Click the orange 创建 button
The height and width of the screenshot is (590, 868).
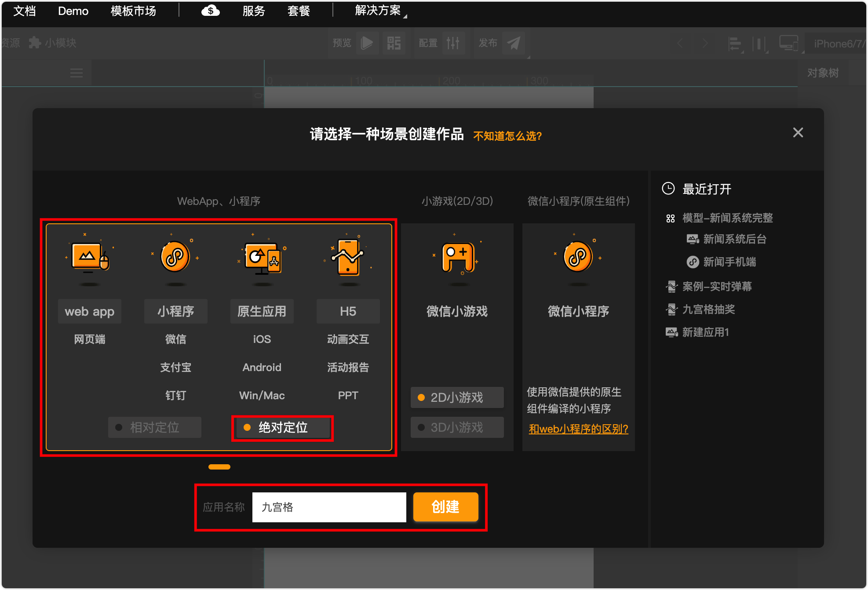445,507
